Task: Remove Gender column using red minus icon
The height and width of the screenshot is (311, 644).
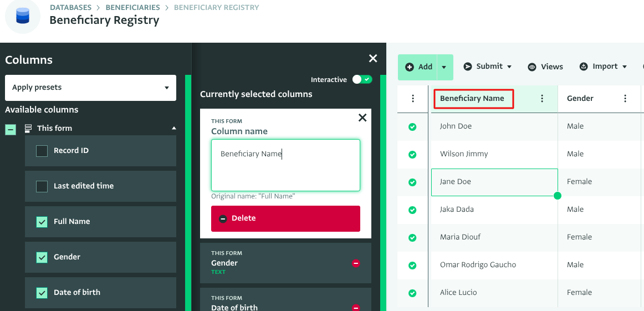Action: tap(356, 263)
